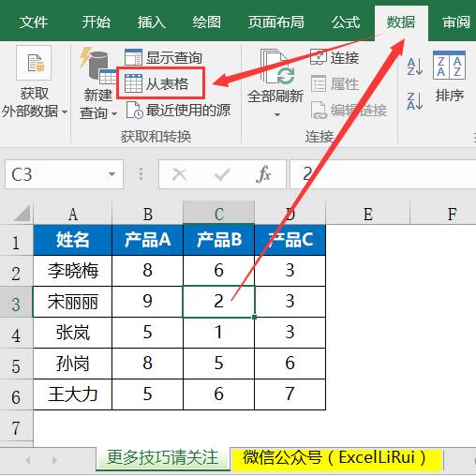Select 从表格 in the ribbon

(160, 83)
